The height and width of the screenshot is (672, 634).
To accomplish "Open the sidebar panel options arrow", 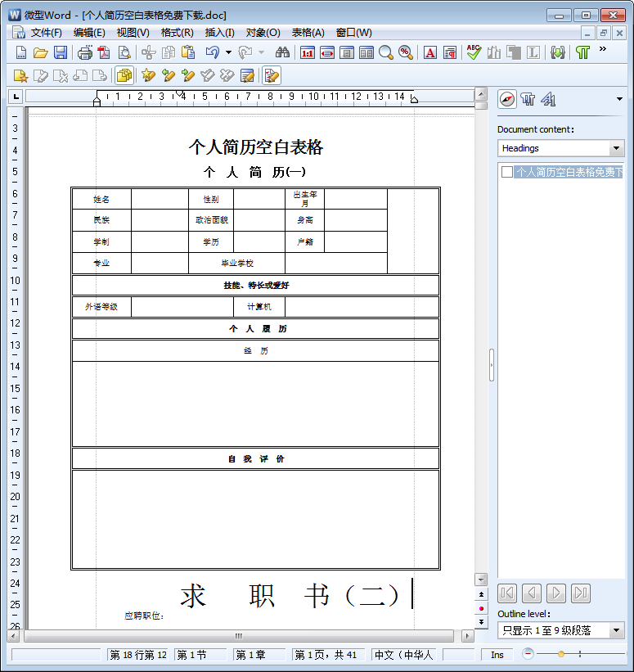I will tap(619, 100).
